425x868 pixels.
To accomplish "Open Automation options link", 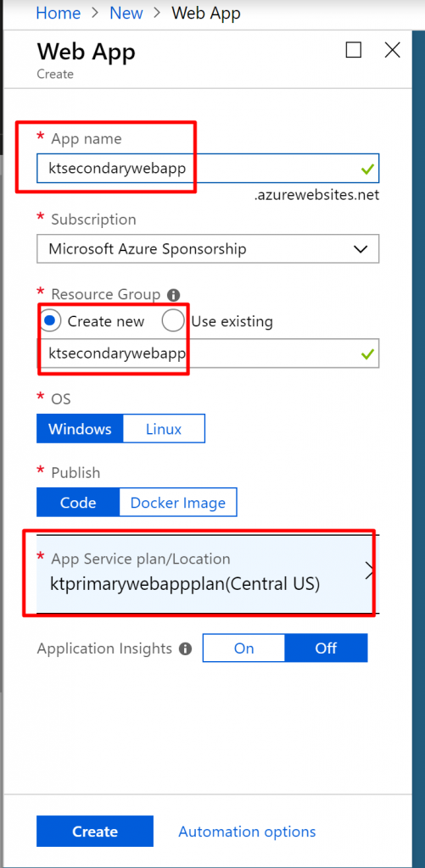I will point(247,832).
